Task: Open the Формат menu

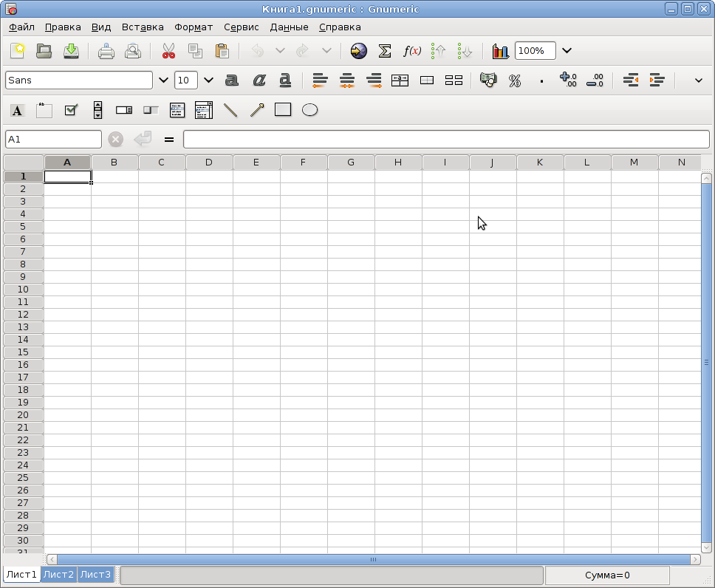Action: tap(194, 27)
